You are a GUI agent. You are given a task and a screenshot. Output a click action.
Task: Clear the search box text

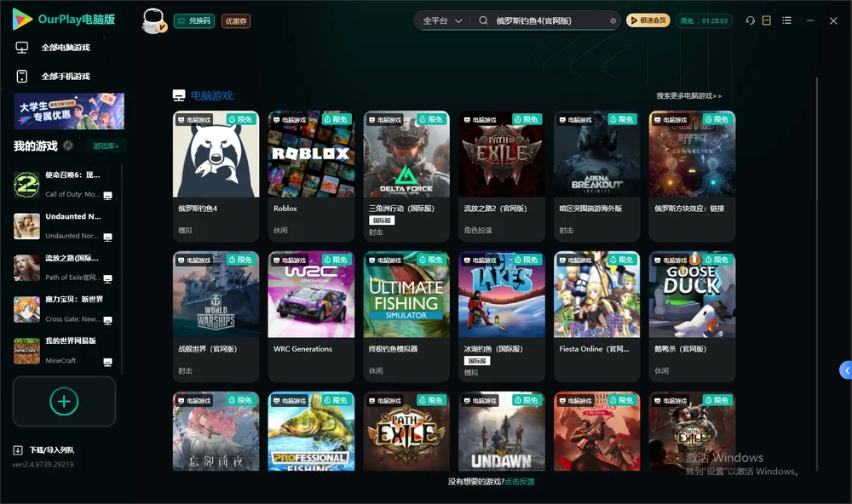613,20
